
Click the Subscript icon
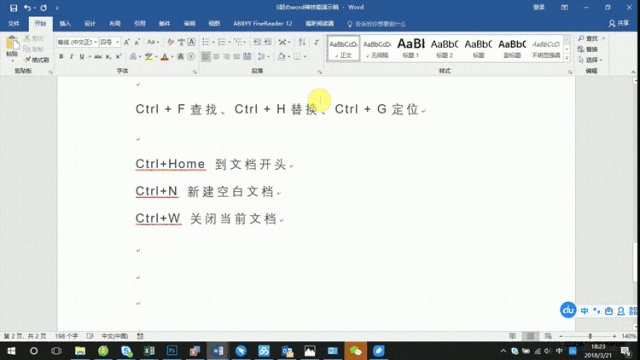click(x=108, y=57)
